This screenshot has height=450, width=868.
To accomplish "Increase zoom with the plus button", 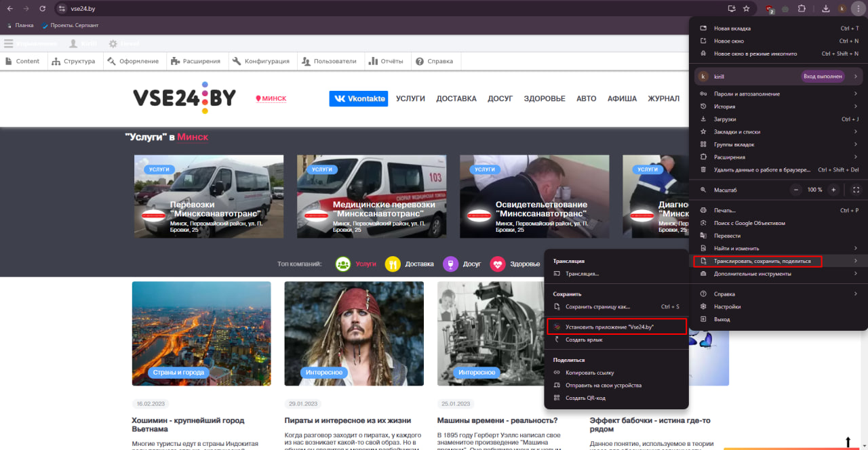I will [833, 190].
